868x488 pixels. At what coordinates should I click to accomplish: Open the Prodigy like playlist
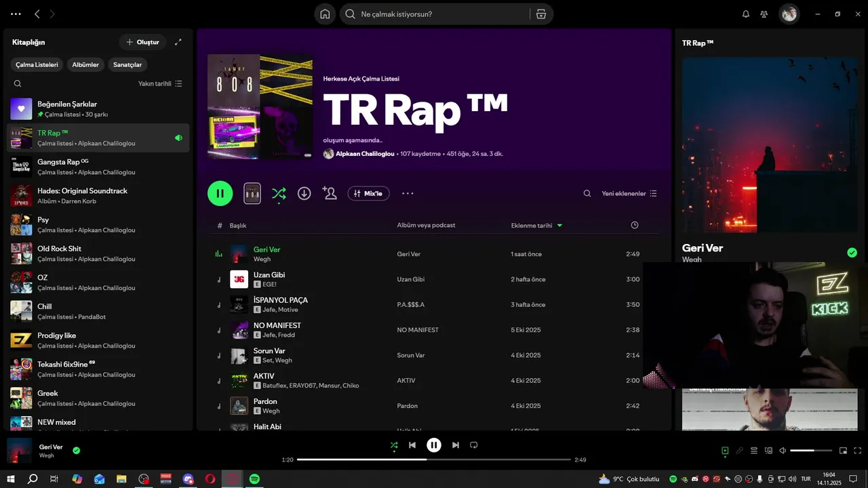point(98,340)
